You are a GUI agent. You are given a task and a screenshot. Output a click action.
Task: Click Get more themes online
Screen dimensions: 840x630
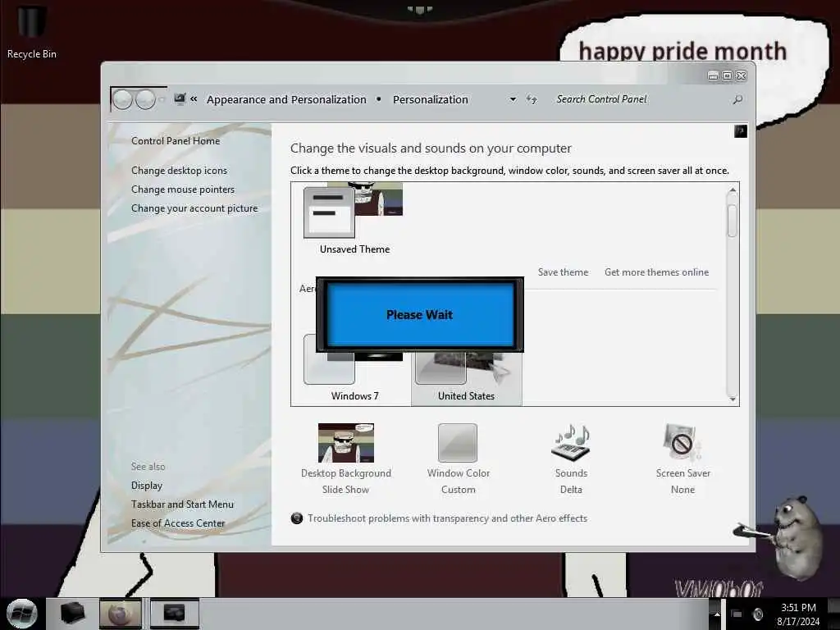(x=657, y=272)
